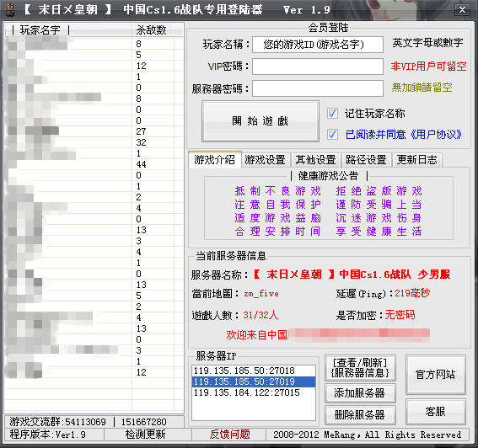Viewport: 478px width, 448px height.
Task: Click the red 反馈问题 link
Action: pos(230,435)
